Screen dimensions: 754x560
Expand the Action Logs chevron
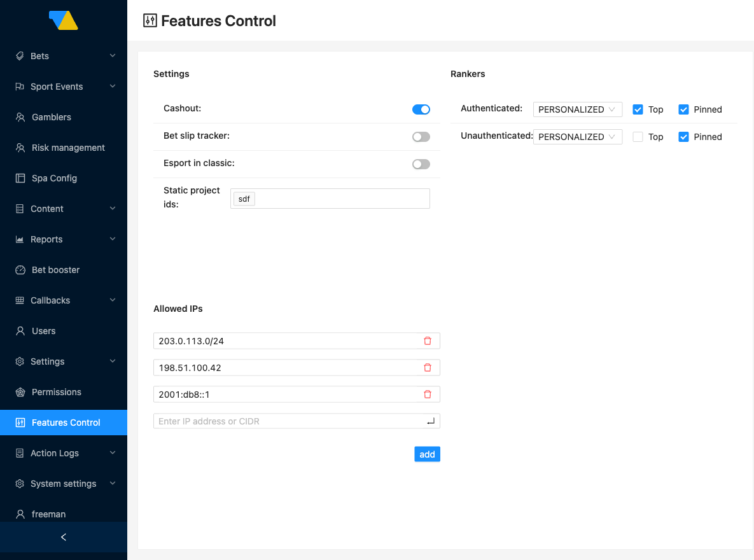coord(113,452)
